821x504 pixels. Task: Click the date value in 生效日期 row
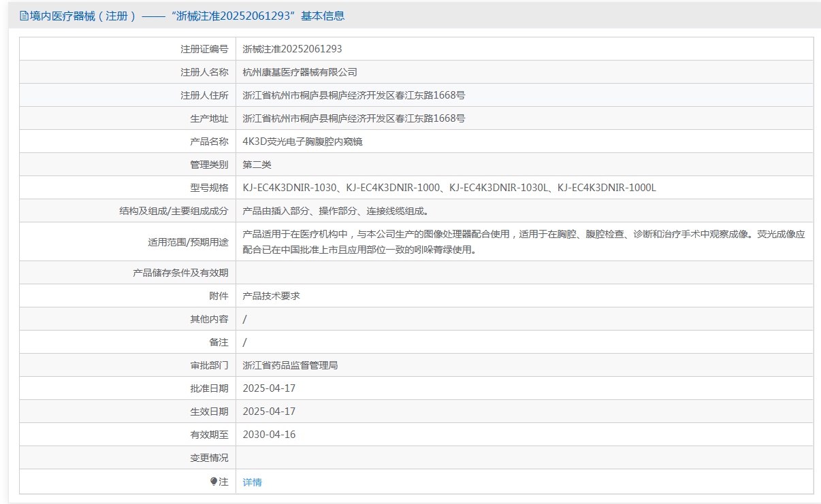[x=269, y=411]
